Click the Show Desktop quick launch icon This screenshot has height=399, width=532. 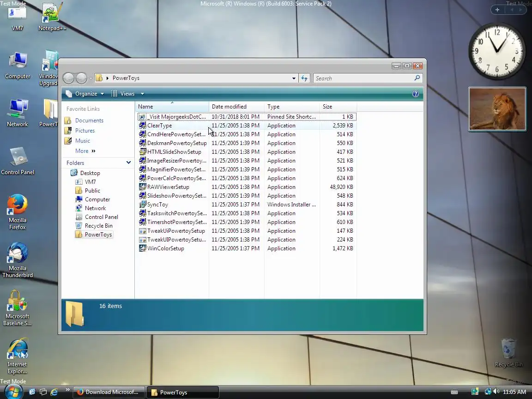pos(32,392)
